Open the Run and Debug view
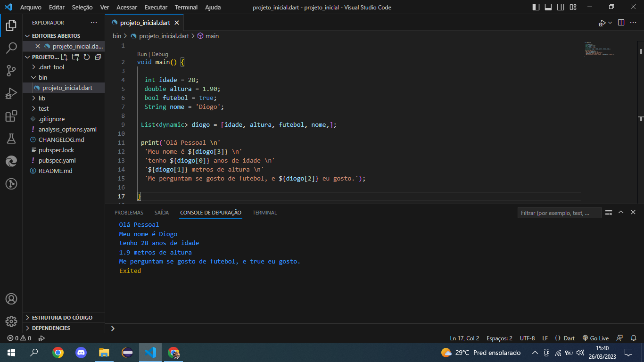 click(11, 93)
